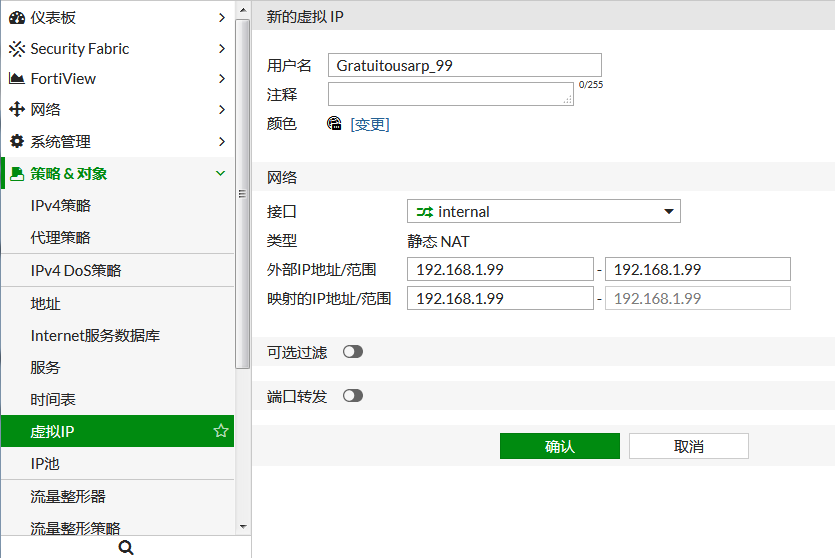Enable the 可选过滤 toggle
This screenshot has height=558, width=835.
pyautogui.click(x=352, y=352)
